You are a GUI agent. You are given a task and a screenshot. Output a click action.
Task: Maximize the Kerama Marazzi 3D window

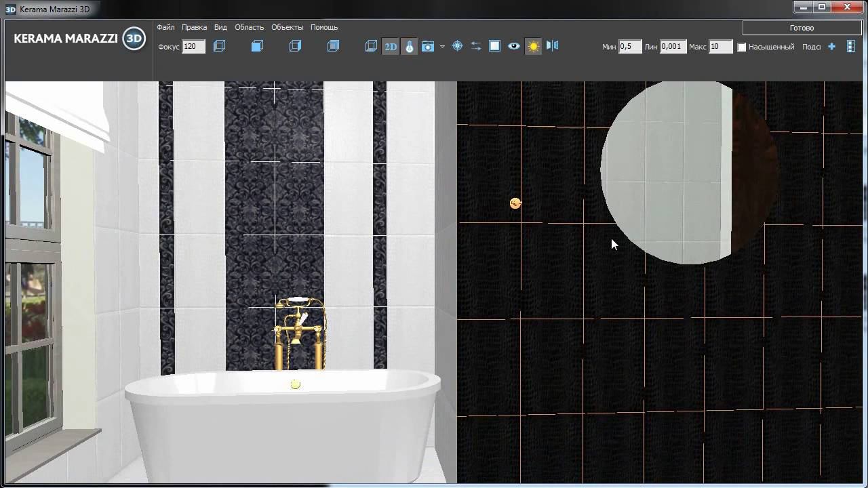point(822,7)
